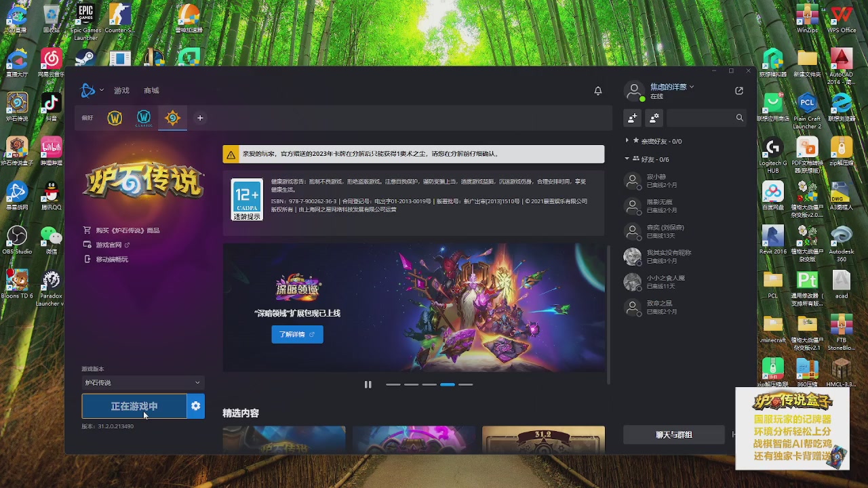
Task: Jump to the first carousel slide indicator
Action: click(x=393, y=384)
